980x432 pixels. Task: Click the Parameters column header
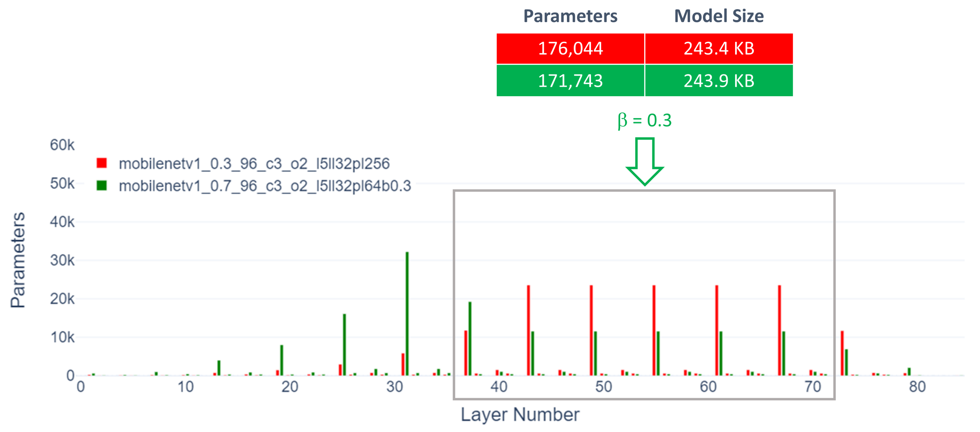tap(570, 16)
